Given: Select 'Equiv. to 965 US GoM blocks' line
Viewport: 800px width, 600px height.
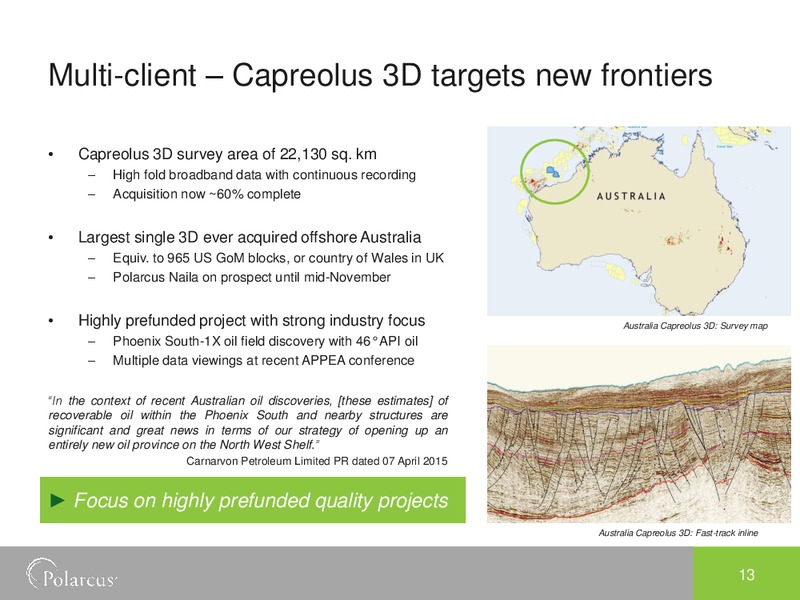Looking at the screenshot, I should 278,258.
